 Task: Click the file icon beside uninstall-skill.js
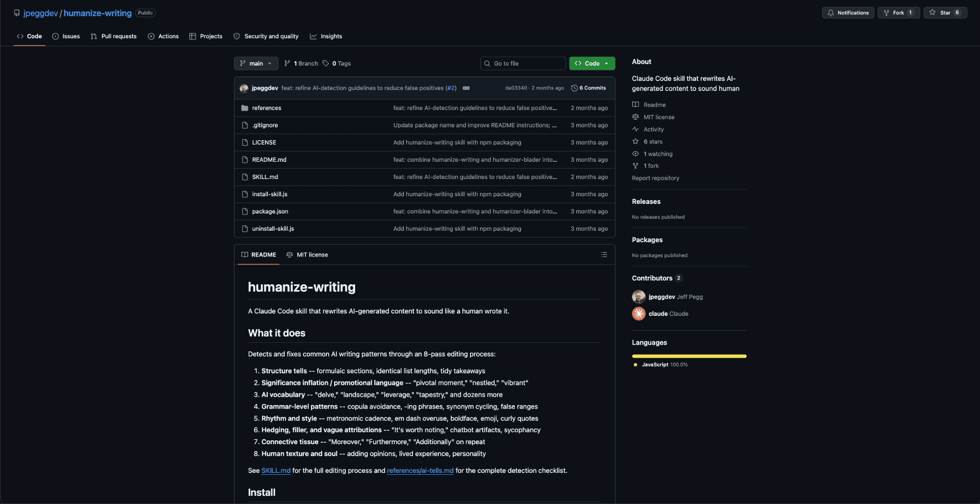245,229
